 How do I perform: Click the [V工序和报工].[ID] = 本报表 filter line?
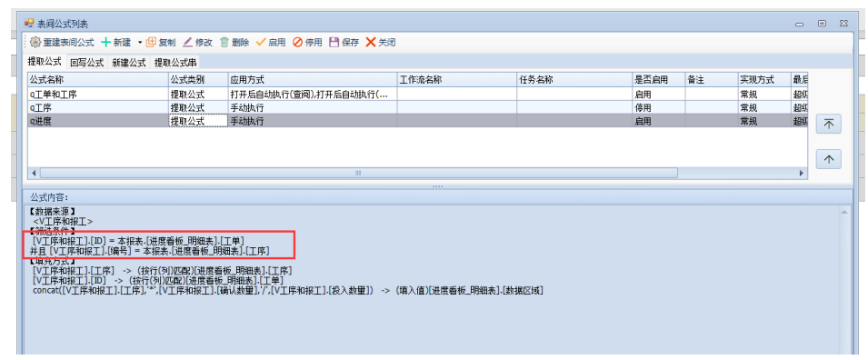[x=138, y=240]
